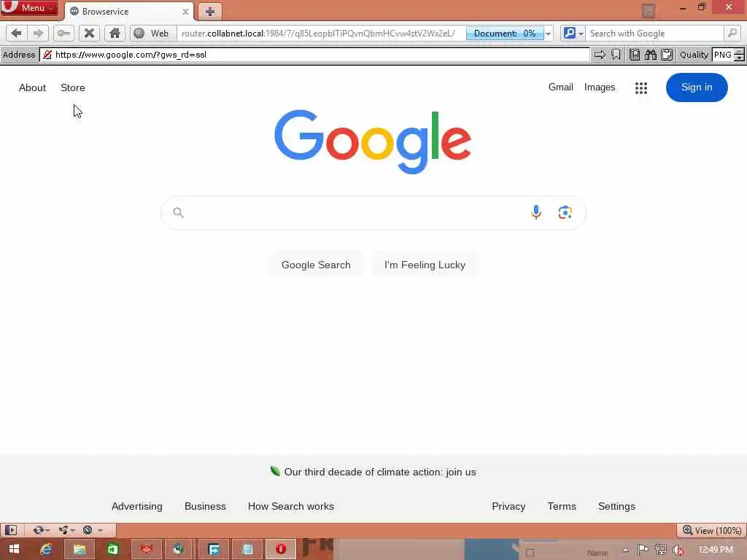Screen dimensions: 747x560
Task: Open How Search works footer link
Action: [x=291, y=506]
